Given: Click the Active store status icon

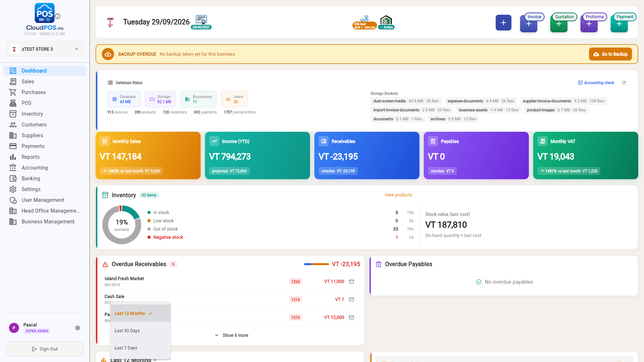Looking at the screenshot, I should coord(386,22).
